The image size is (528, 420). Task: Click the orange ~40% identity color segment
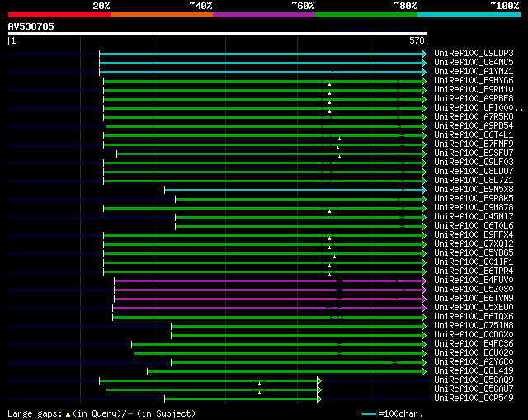(x=162, y=15)
